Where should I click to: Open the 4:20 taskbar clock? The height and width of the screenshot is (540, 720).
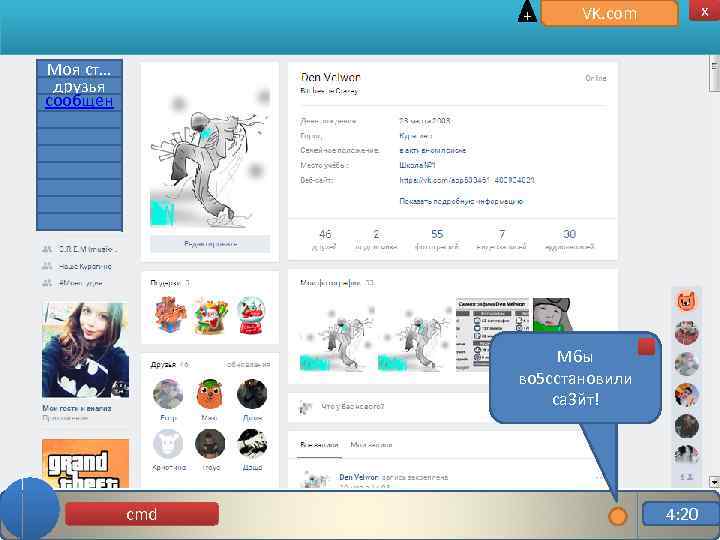tap(681, 514)
